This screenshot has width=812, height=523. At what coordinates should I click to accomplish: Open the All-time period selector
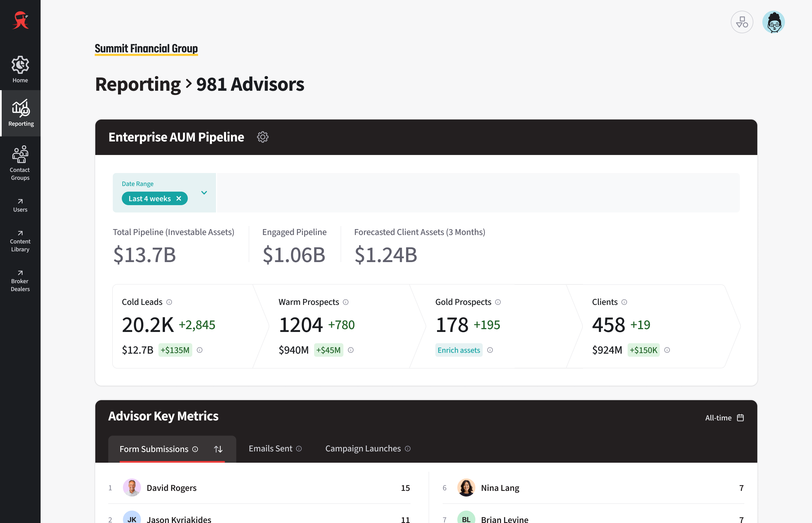click(718, 418)
